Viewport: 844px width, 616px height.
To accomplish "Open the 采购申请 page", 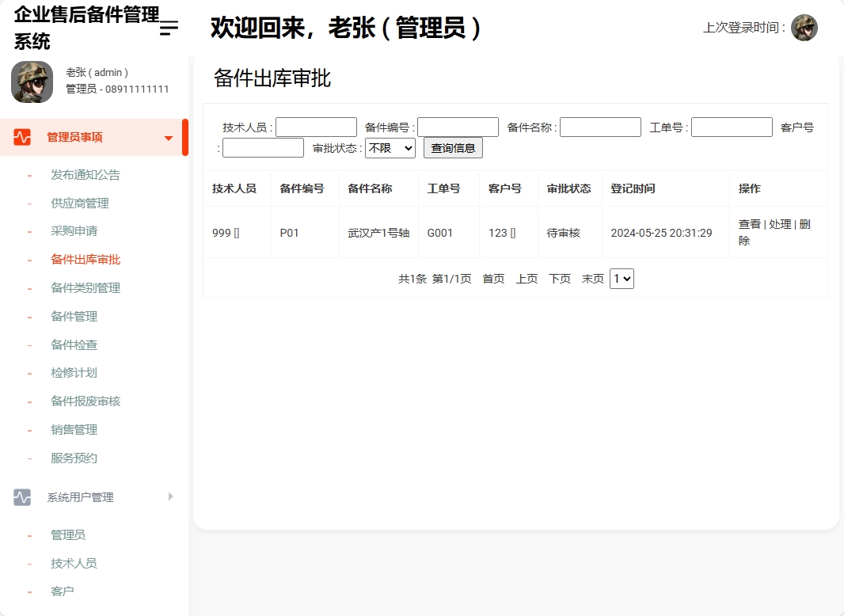I will [x=74, y=230].
